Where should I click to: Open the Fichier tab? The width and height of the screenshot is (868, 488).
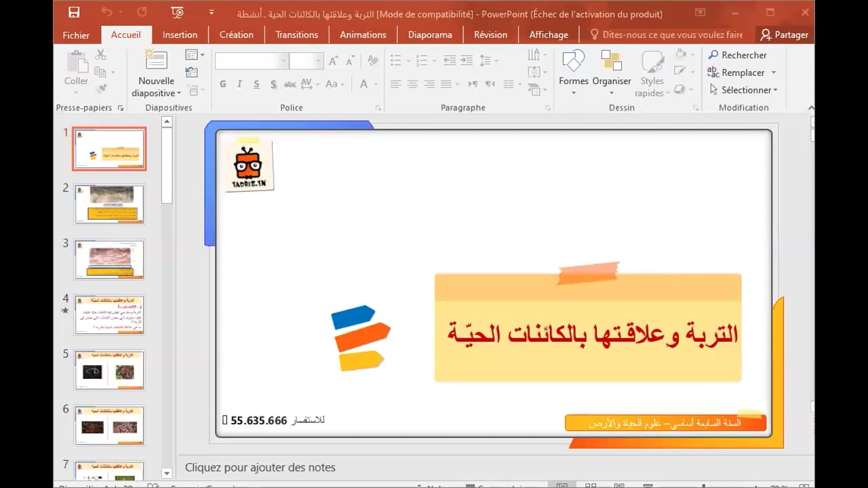[x=76, y=35]
